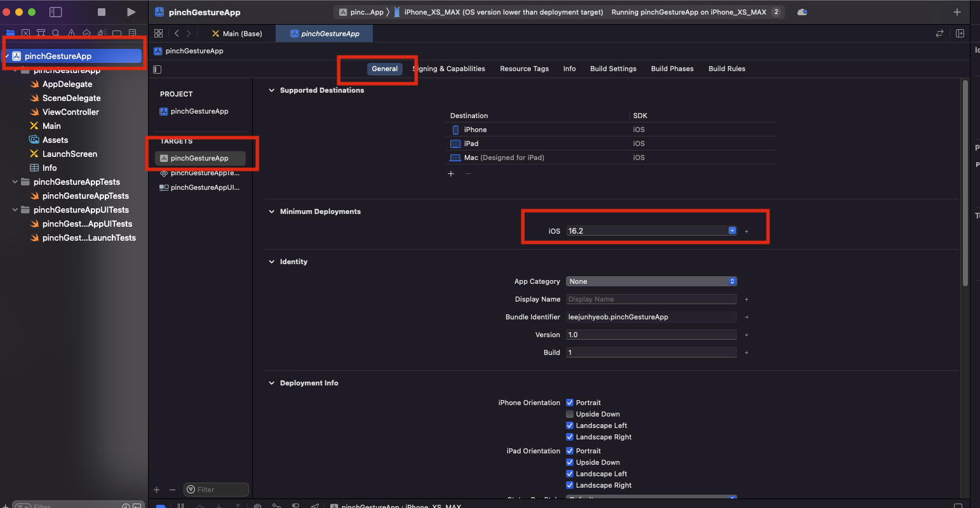
Task: Click the targets Filter field
Action: (x=216, y=490)
